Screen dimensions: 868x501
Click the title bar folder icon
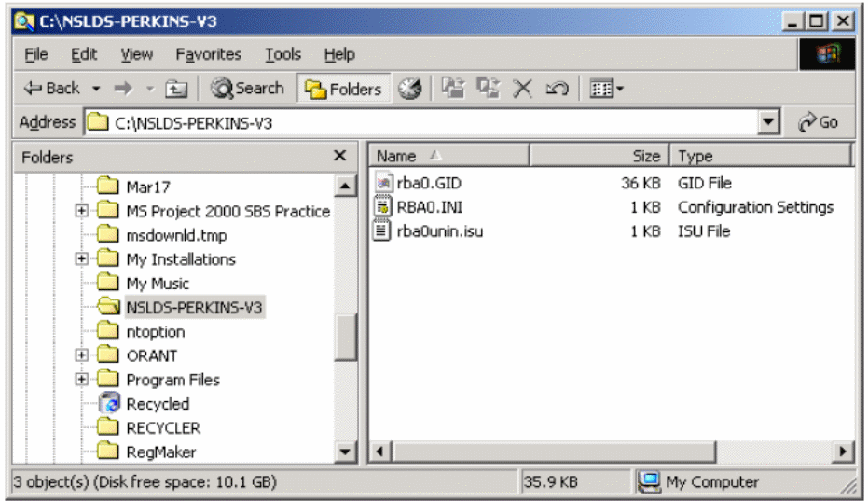(x=24, y=21)
